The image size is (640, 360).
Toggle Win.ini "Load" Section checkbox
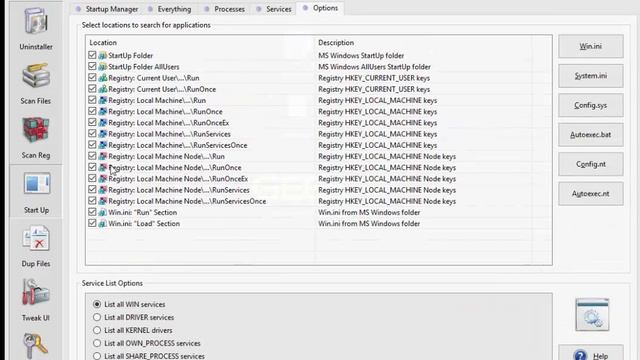(x=92, y=223)
